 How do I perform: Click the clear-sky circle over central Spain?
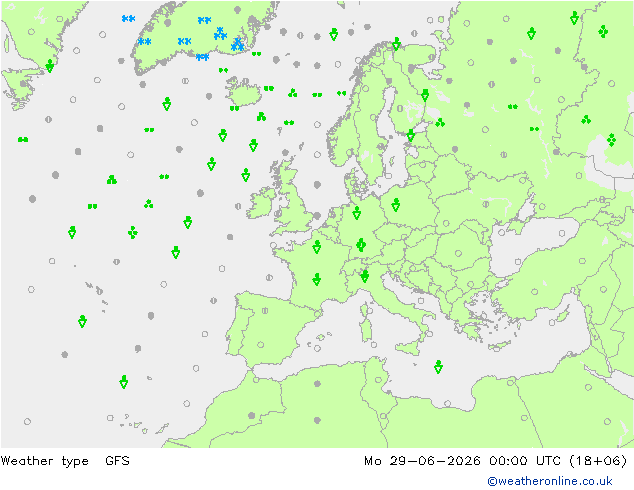261,345
